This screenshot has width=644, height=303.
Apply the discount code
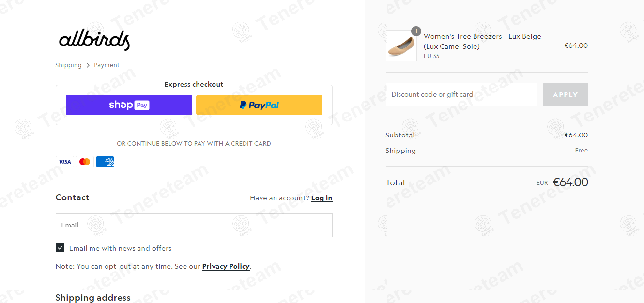(566, 95)
